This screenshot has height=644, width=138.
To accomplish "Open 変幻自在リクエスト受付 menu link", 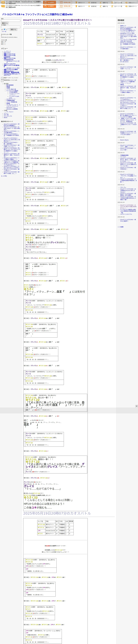I will tap(13, 68).
